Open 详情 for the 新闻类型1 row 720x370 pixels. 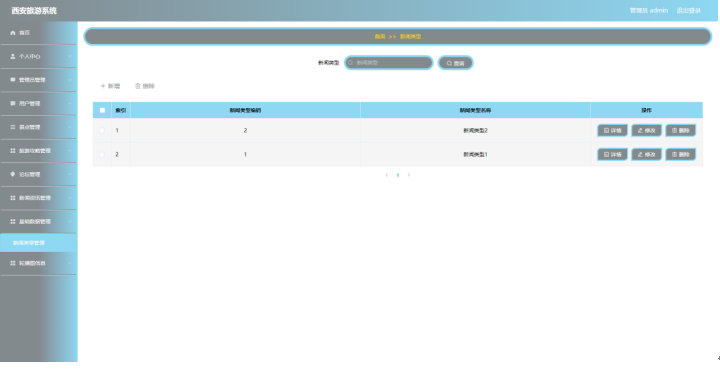point(613,154)
